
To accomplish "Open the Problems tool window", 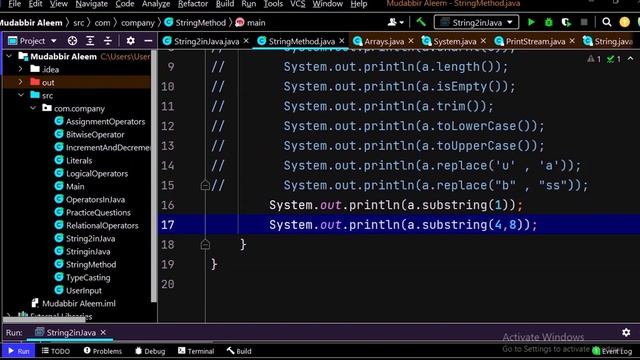I will point(102,351).
